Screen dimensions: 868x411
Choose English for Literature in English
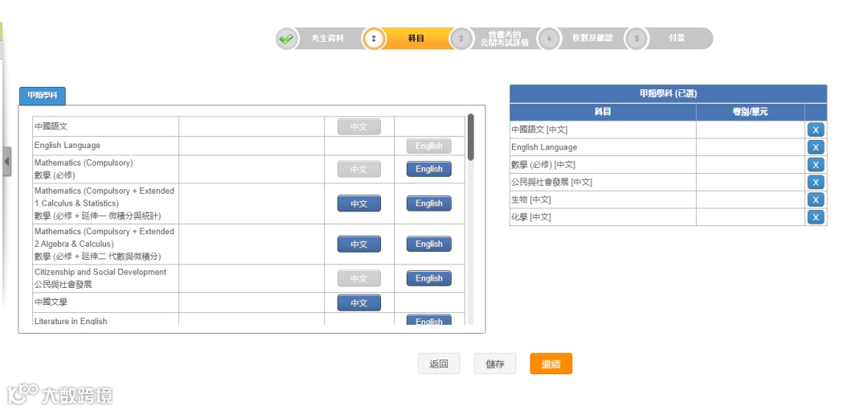click(x=429, y=319)
